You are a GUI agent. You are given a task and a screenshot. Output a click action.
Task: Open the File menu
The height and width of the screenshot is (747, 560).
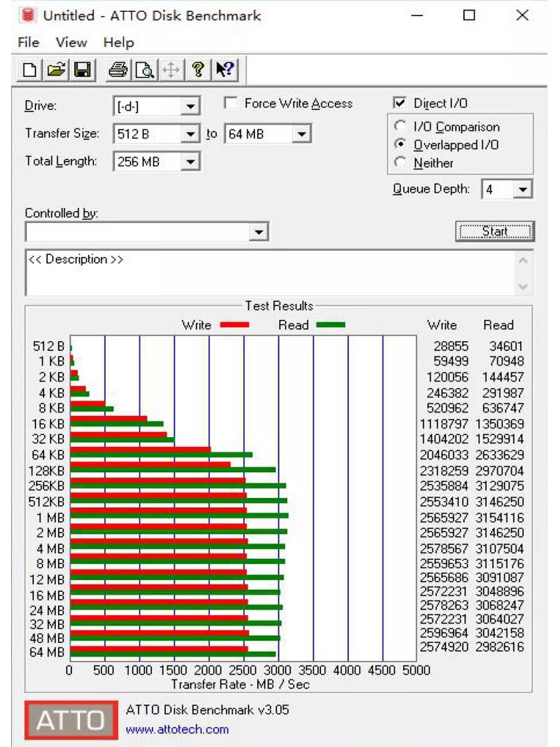click(29, 42)
